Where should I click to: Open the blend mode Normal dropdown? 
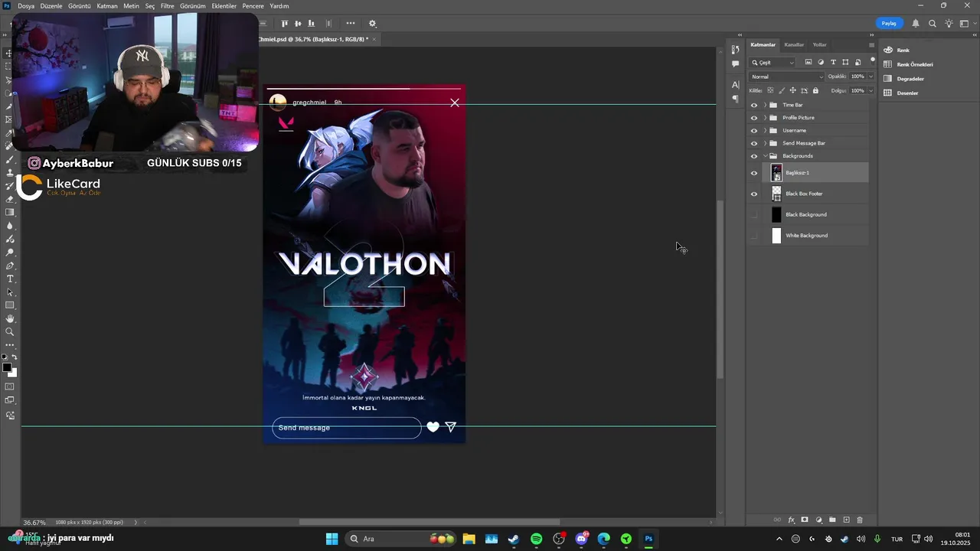787,77
